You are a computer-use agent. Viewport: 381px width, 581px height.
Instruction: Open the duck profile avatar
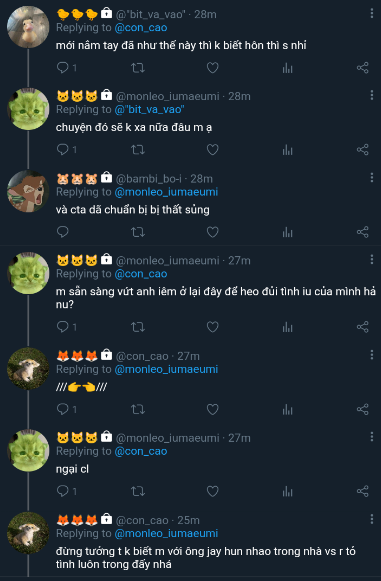point(28,27)
